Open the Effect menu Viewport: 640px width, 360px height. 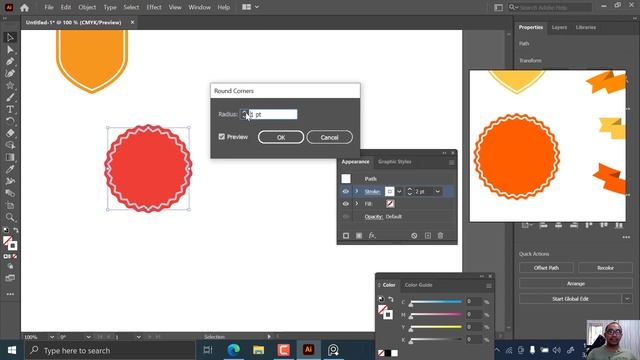(154, 7)
